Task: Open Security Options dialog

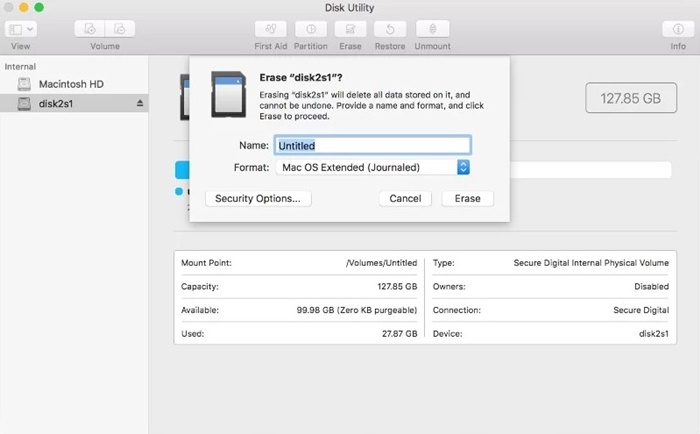Action: point(258,199)
